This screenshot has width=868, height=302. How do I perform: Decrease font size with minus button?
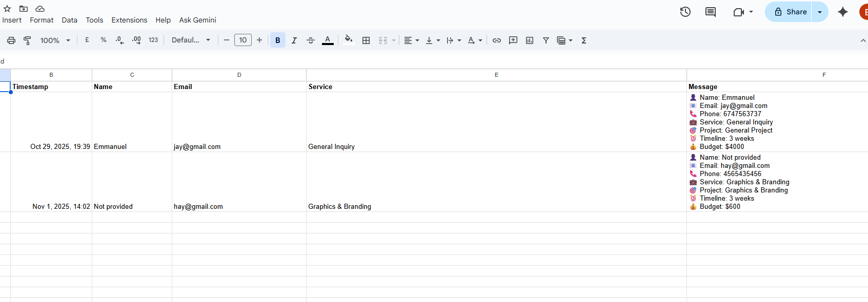pos(227,40)
